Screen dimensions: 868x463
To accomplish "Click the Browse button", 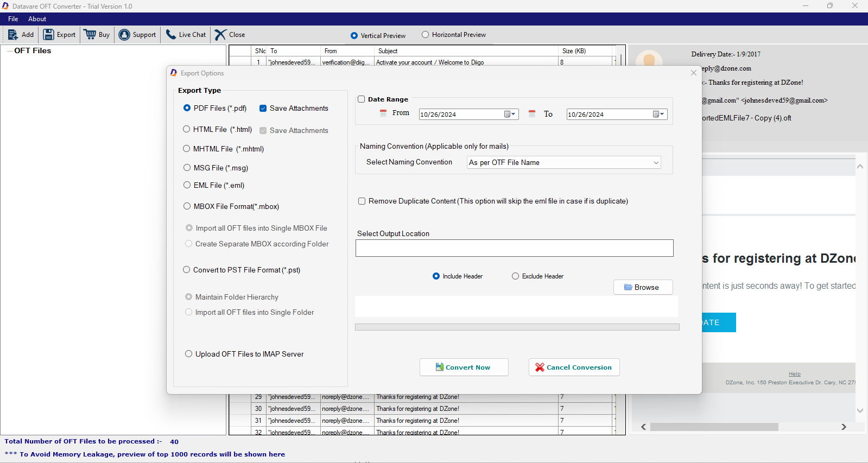I will click(x=643, y=287).
